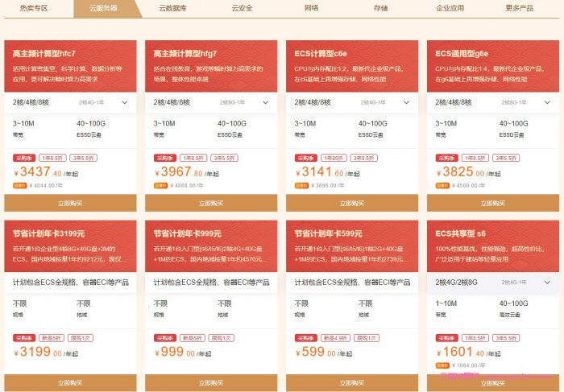
Task: Open the ECS共享型 s6 product title
Action: (460, 233)
